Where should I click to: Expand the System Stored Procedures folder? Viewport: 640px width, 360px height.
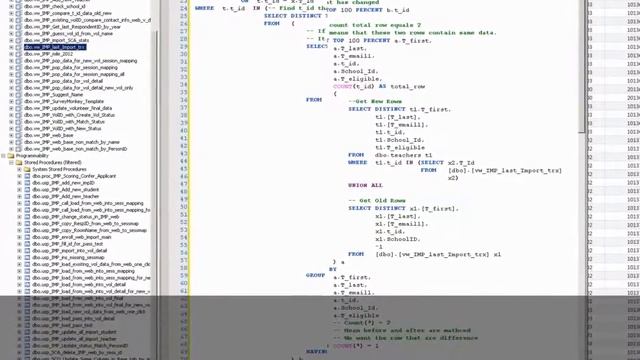(x=19, y=169)
